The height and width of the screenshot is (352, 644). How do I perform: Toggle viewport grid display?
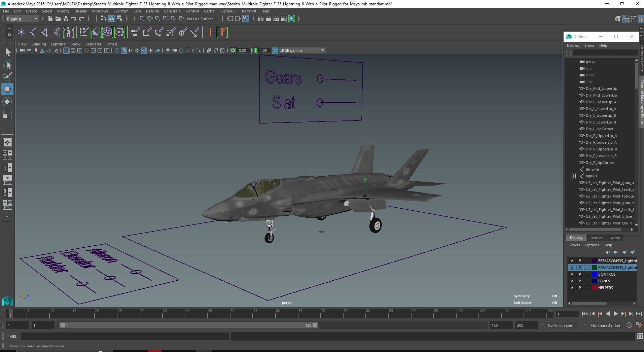66,50
